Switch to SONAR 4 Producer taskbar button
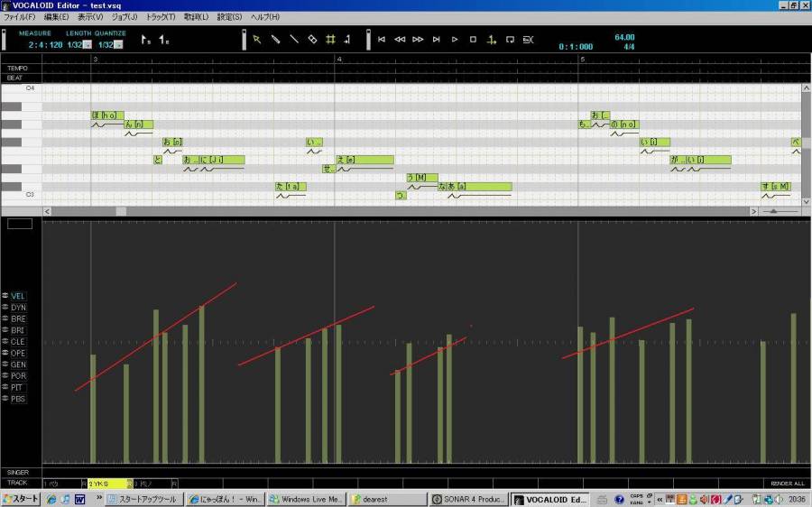The height and width of the screenshot is (507, 812). click(469, 499)
